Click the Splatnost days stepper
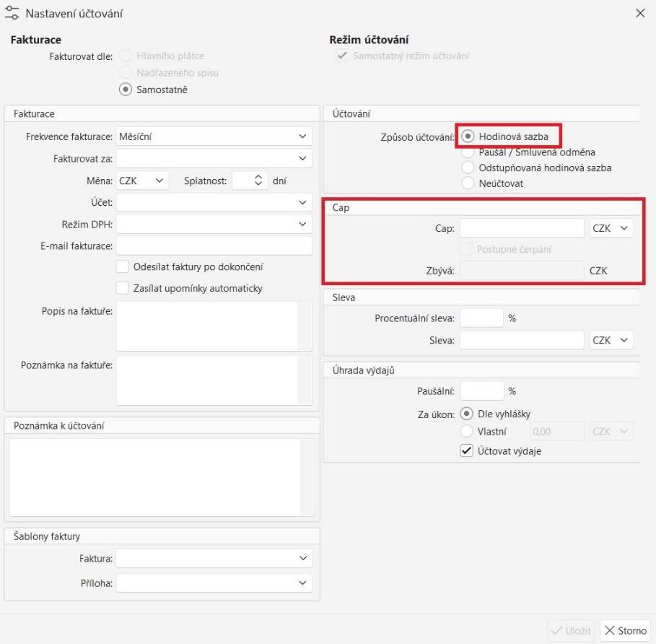This screenshot has height=644, width=656. (x=250, y=180)
